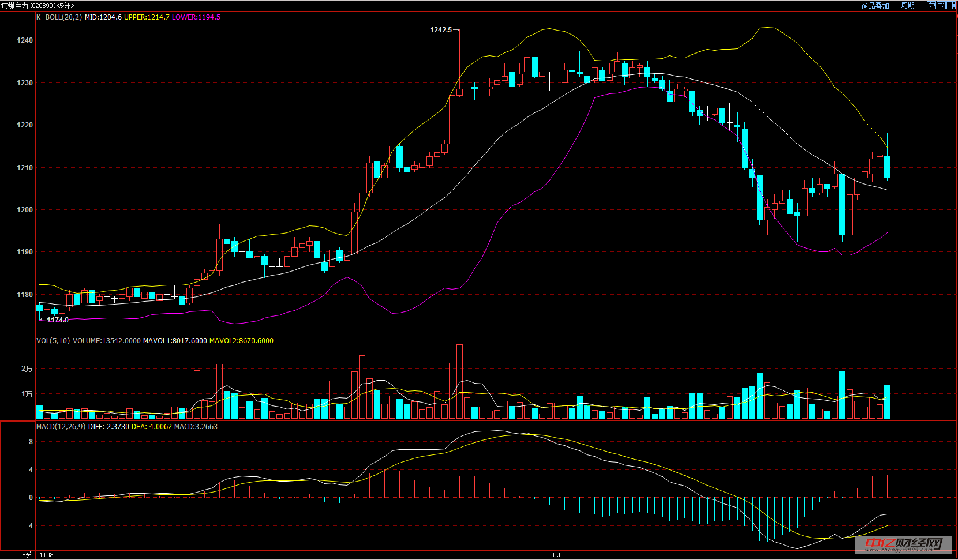958x560 pixels.
Task: Click the MAVOL2:8670.6000 readout
Action: 241,341
